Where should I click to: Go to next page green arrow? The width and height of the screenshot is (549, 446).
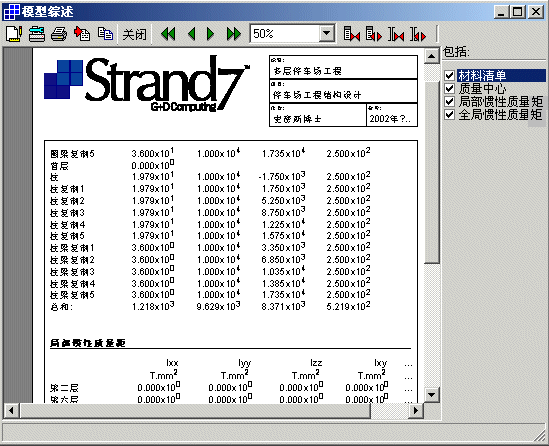pos(210,34)
